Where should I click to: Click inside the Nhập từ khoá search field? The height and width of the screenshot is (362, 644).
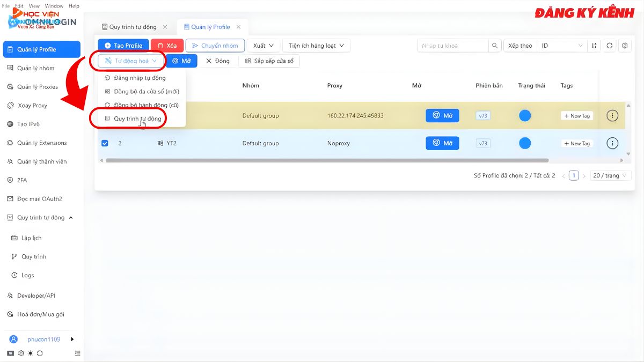tap(453, 46)
